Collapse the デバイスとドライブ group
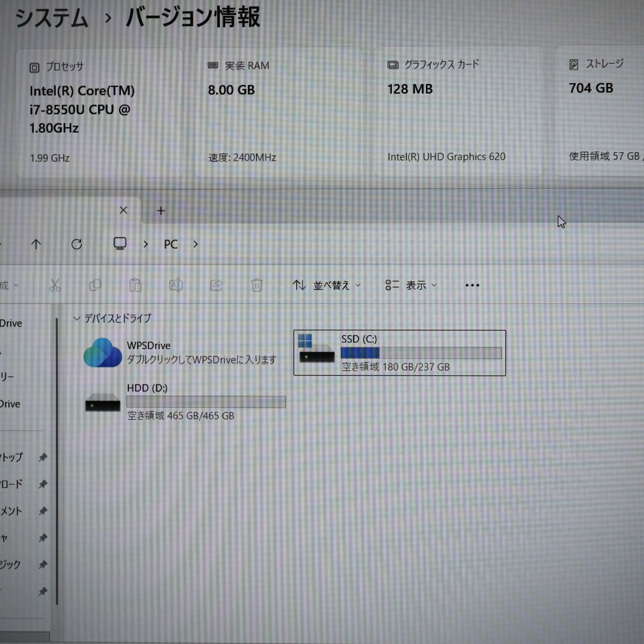The width and height of the screenshot is (644, 644). click(76, 318)
